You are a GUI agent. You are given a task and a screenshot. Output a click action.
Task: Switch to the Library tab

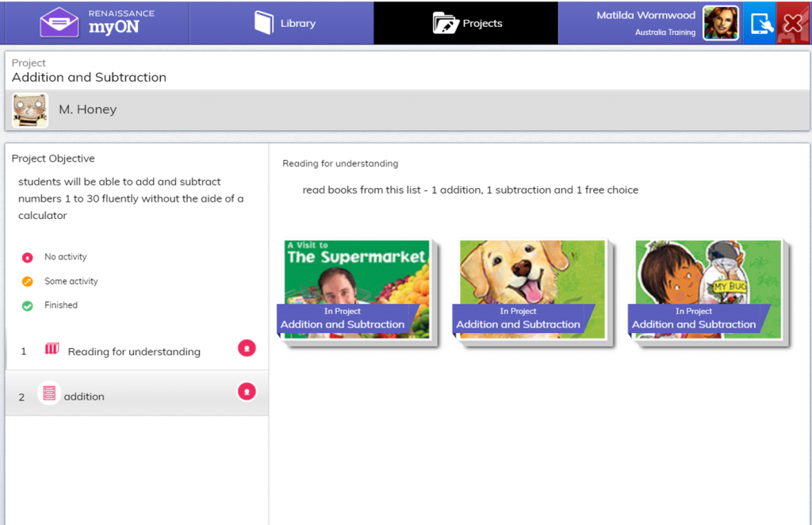point(282,23)
